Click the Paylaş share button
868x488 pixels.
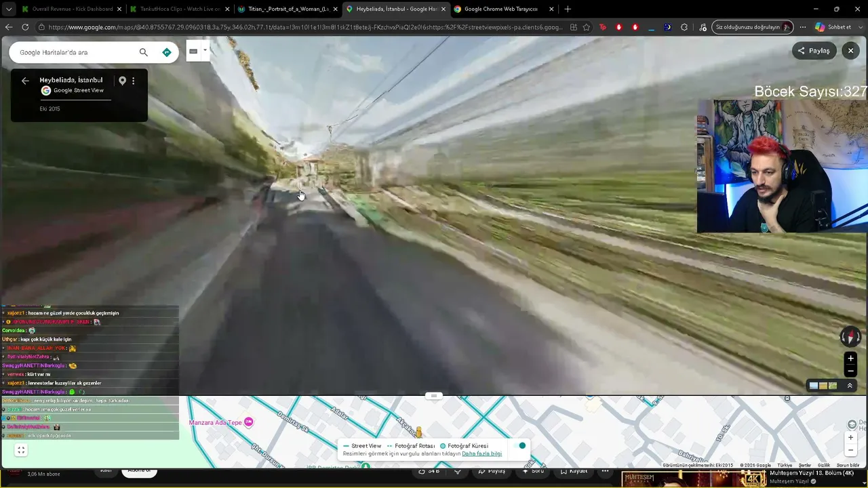point(814,51)
